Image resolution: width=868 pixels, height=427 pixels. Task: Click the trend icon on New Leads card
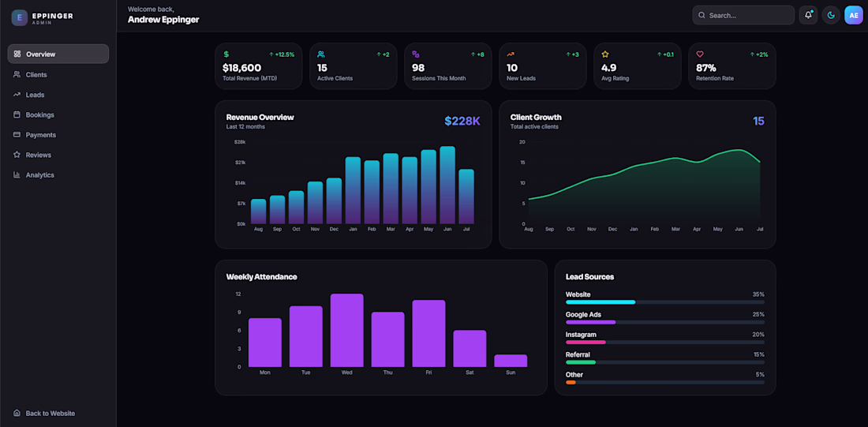click(x=511, y=54)
